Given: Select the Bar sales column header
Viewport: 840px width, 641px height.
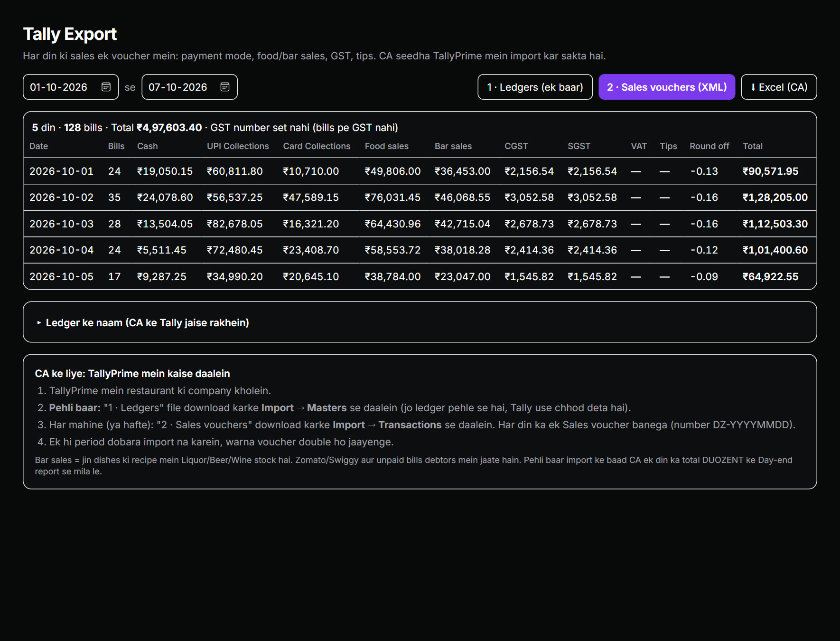Looking at the screenshot, I should (453, 146).
